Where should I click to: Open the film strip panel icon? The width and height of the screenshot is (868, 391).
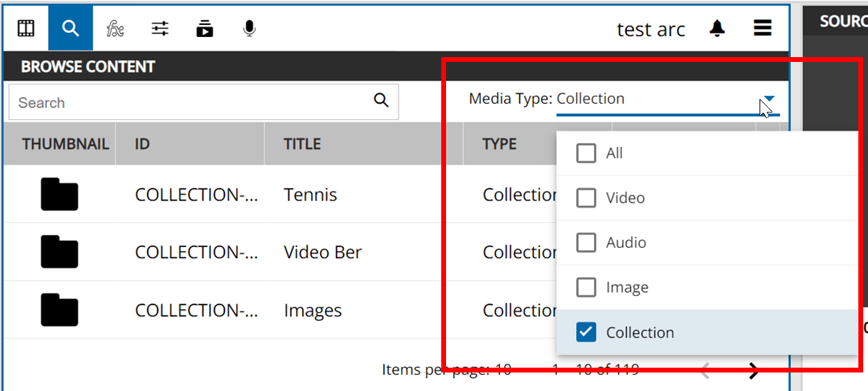point(26,29)
